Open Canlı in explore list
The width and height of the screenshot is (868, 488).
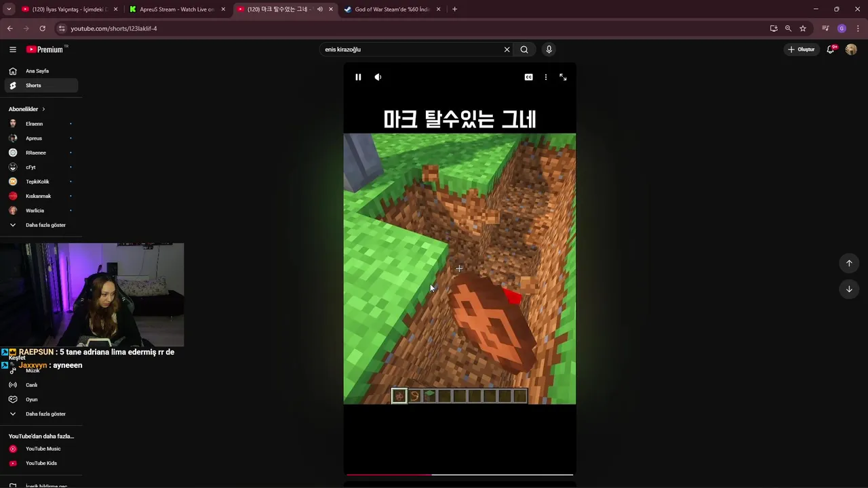coord(41,385)
